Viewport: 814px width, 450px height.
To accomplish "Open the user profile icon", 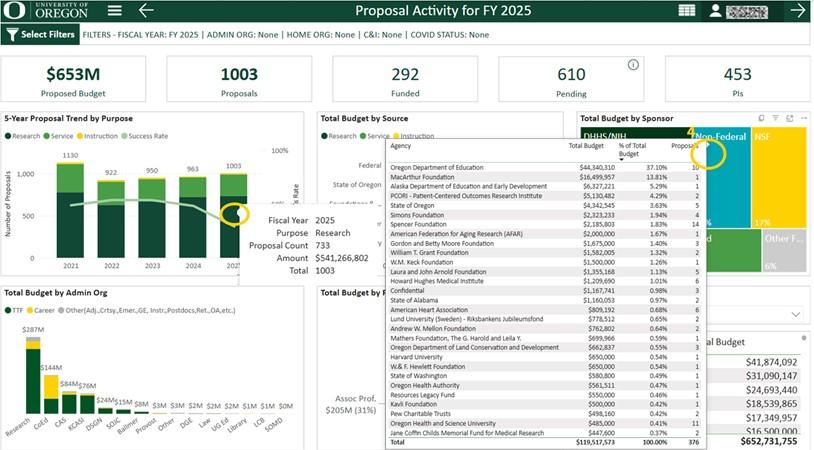I will click(715, 11).
